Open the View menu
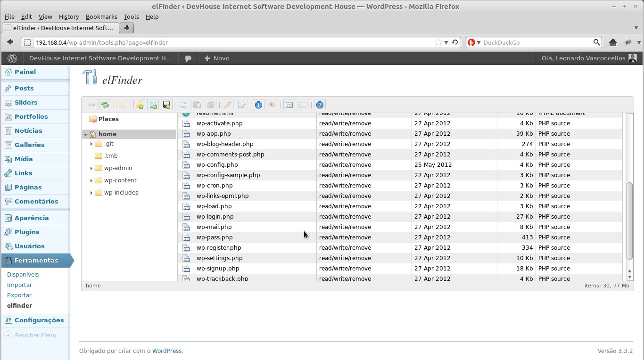 [x=45, y=16]
